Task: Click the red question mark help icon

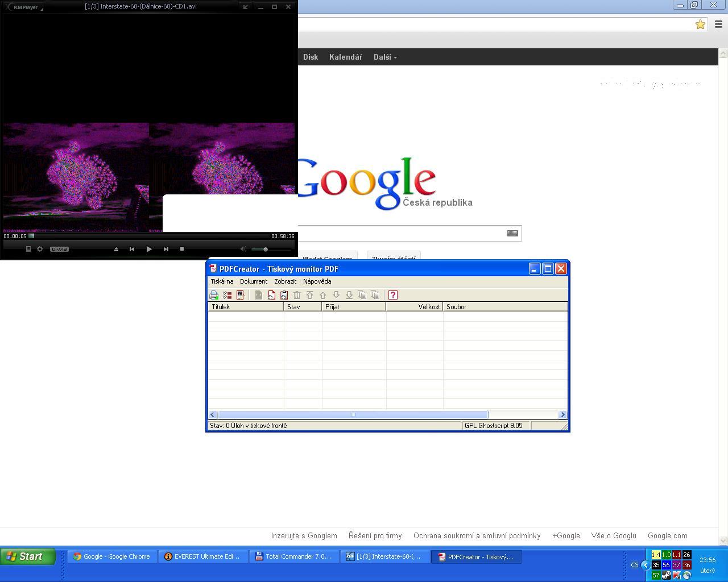Action: [393, 295]
